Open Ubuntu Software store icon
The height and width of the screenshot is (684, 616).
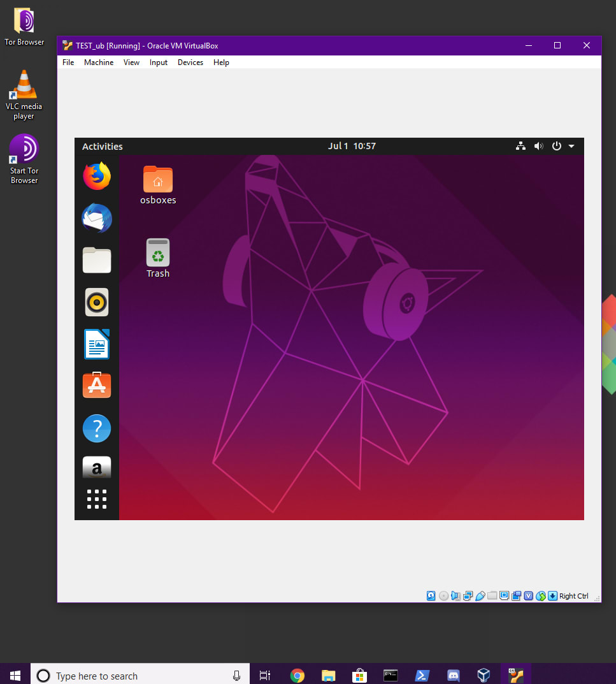click(x=97, y=385)
